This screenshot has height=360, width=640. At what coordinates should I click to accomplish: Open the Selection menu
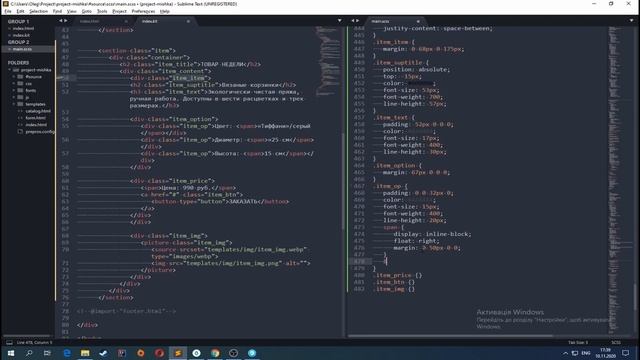pyautogui.click(x=38, y=11)
